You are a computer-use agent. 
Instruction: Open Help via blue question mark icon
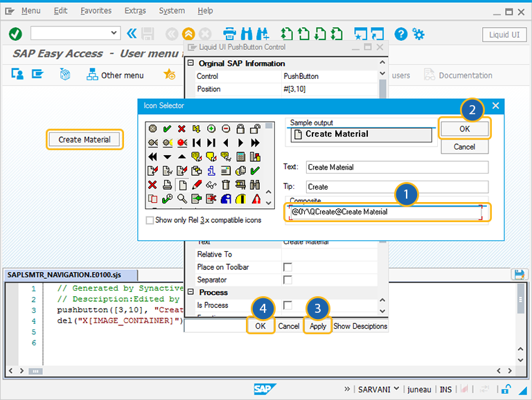[x=400, y=34]
